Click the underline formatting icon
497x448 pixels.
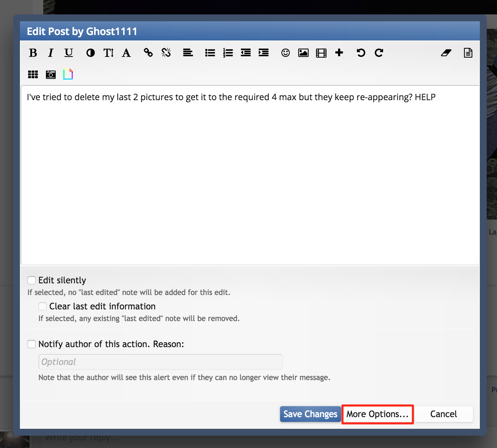[69, 53]
